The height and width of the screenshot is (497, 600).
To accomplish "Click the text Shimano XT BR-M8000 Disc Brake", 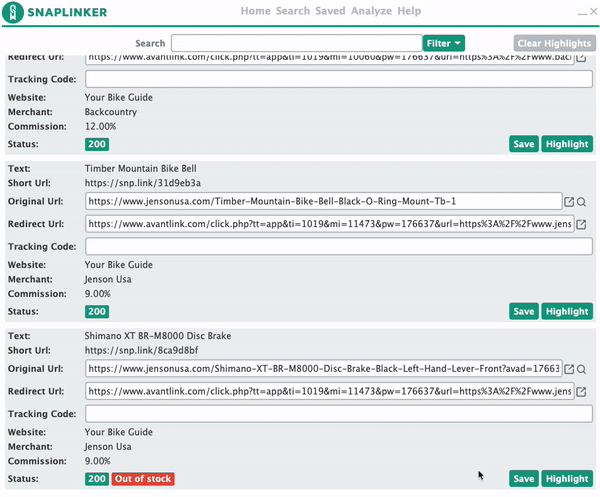I will click(158, 336).
